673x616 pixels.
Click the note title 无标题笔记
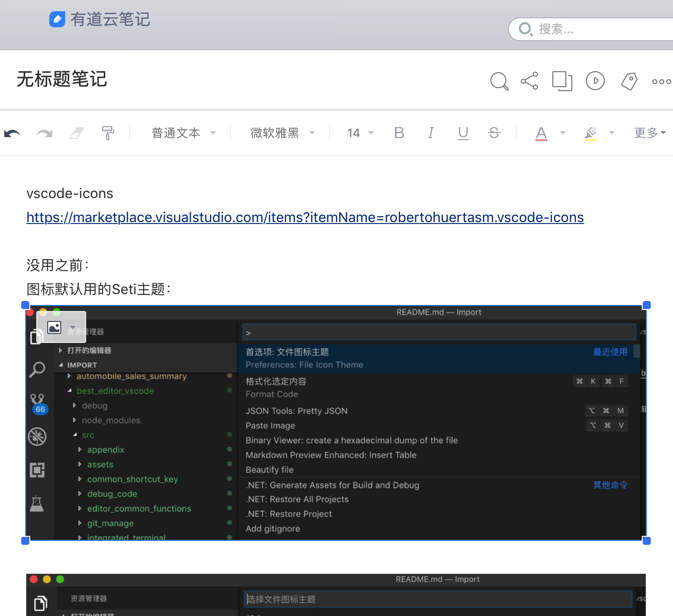[x=62, y=79]
